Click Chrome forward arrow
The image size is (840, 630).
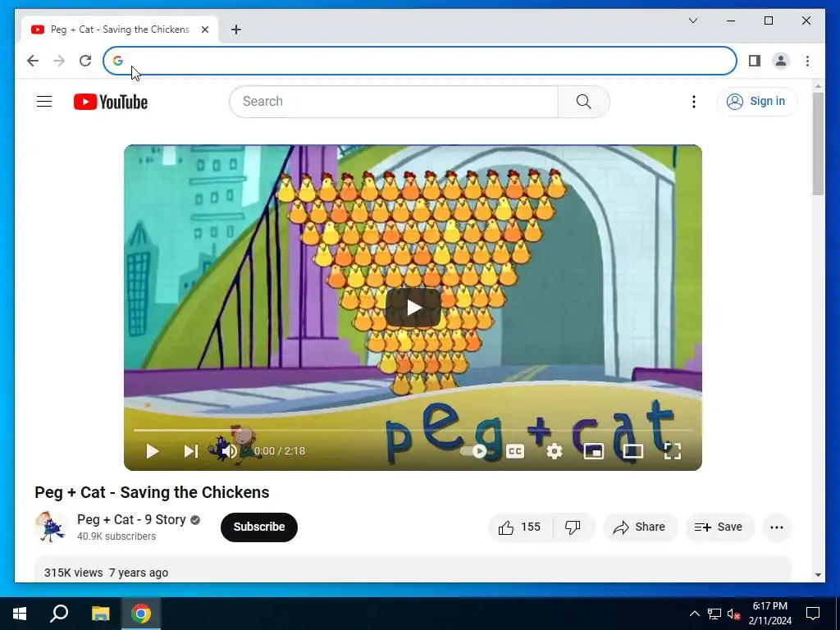point(59,61)
